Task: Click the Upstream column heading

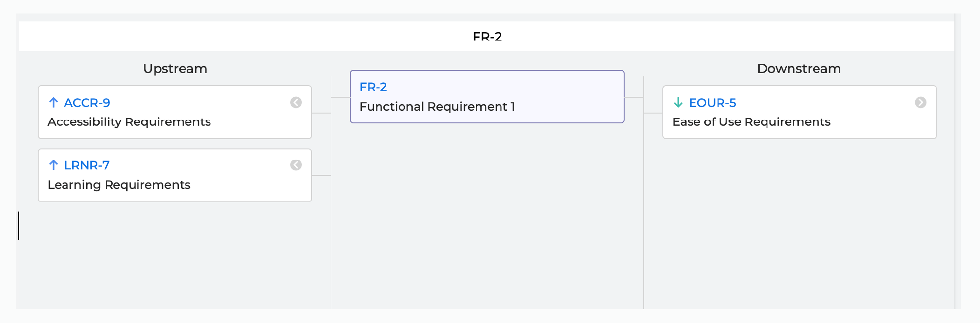Action: coord(175,69)
